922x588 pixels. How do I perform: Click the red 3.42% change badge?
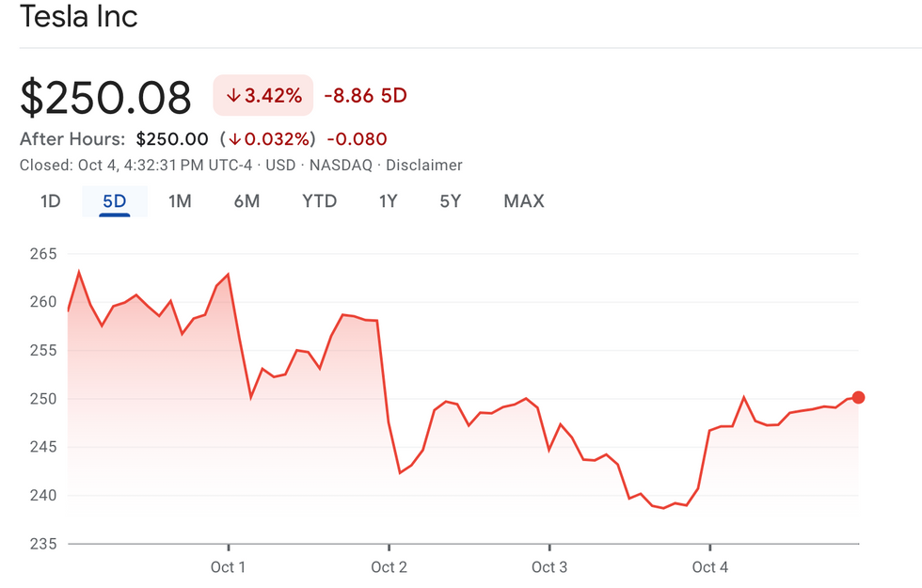point(263,95)
